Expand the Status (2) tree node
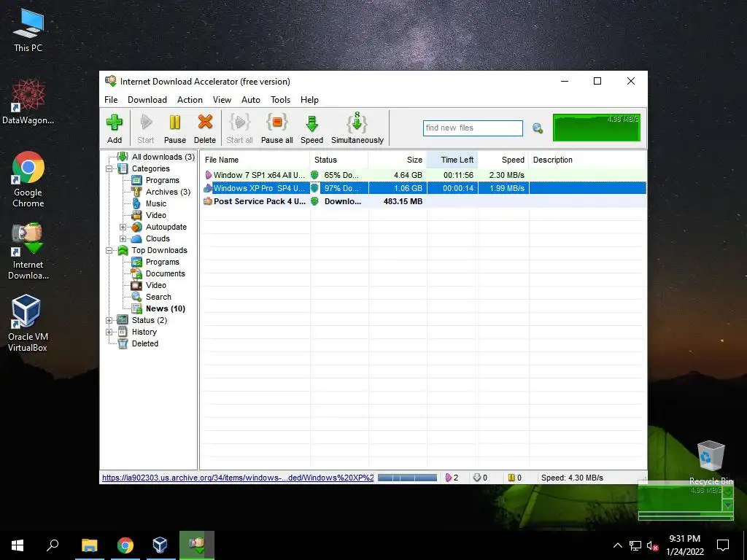 [109, 320]
